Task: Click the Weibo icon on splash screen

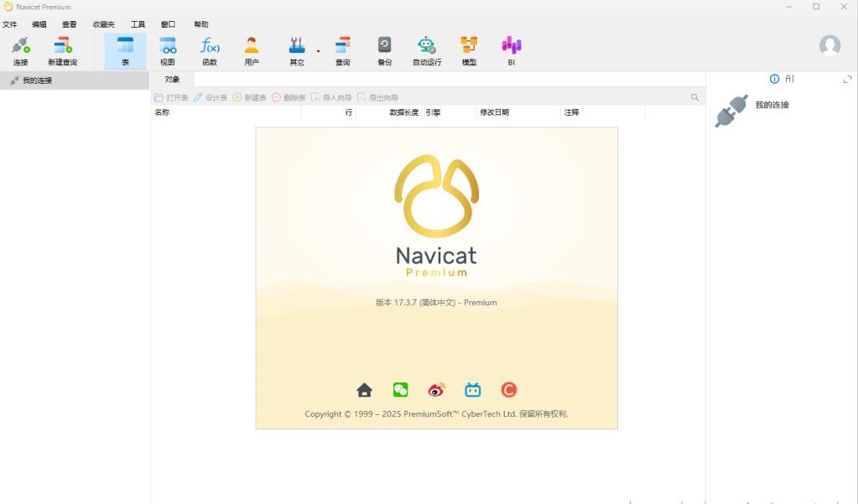Action: pyautogui.click(x=436, y=390)
